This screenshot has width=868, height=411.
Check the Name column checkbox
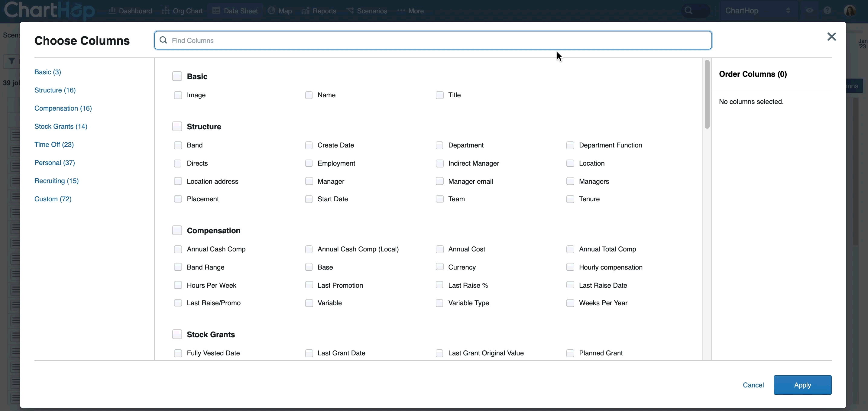coord(309,95)
